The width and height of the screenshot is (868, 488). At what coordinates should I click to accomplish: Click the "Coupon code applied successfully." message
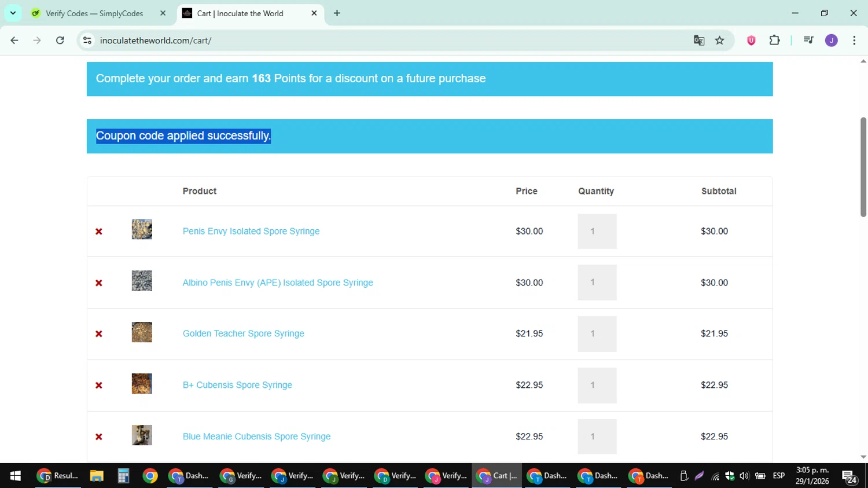pos(183,136)
